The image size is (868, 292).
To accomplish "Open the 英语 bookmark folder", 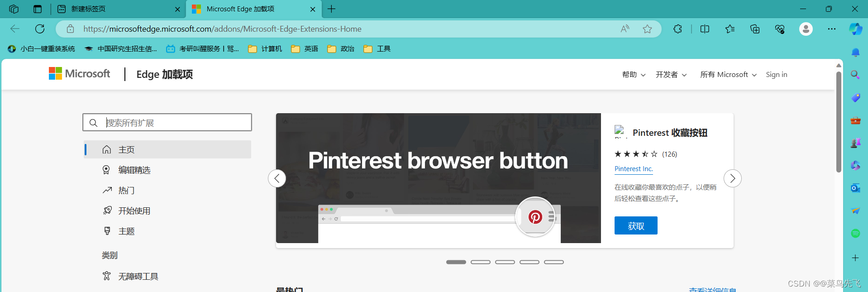I will pyautogui.click(x=305, y=49).
